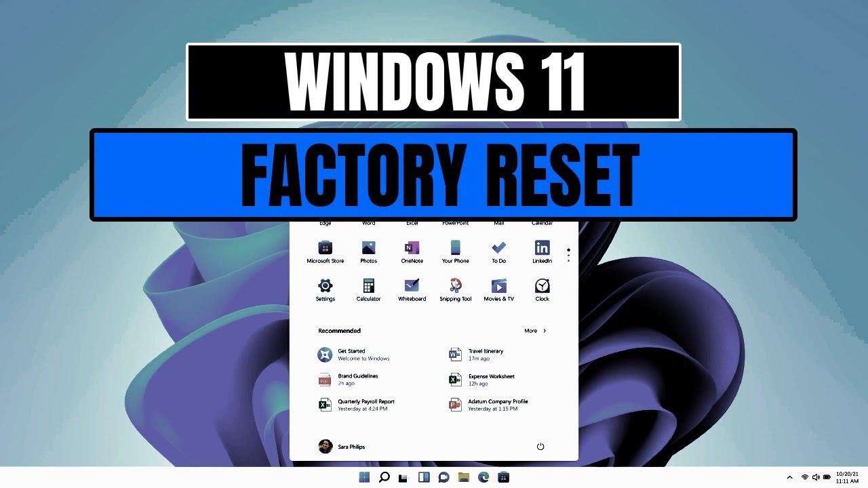The image size is (868, 488).
Task: Open Expense Worksheet Excel file
Action: (x=481, y=380)
